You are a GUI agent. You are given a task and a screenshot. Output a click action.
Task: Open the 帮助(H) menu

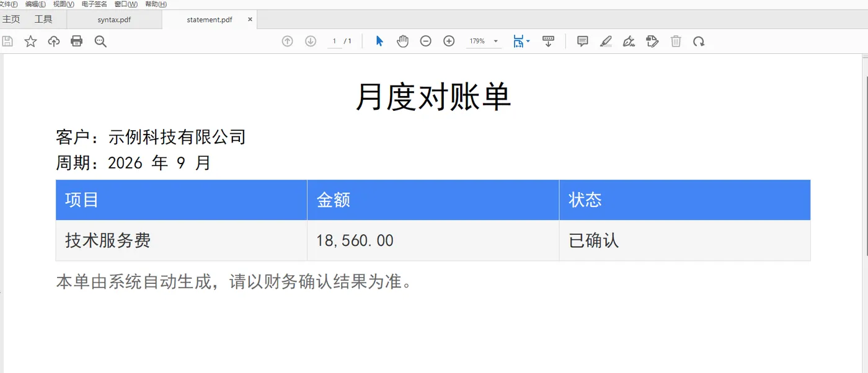pyautogui.click(x=156, y=4)
